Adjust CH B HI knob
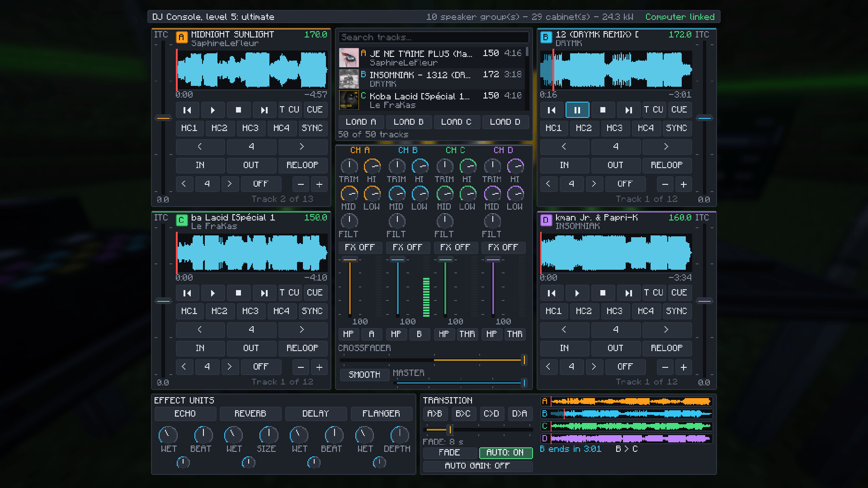Screen dimensions: 868x488 420,166
